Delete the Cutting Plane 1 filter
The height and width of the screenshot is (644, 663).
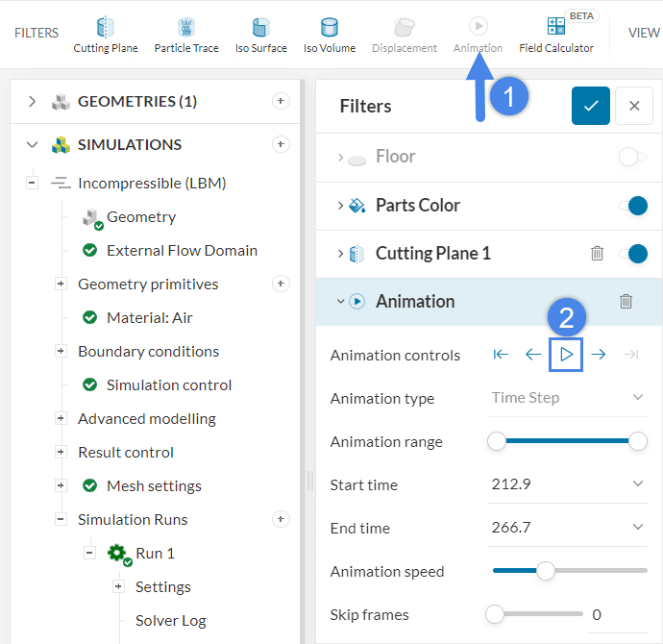pyautogui.click(x=597, y=254)
